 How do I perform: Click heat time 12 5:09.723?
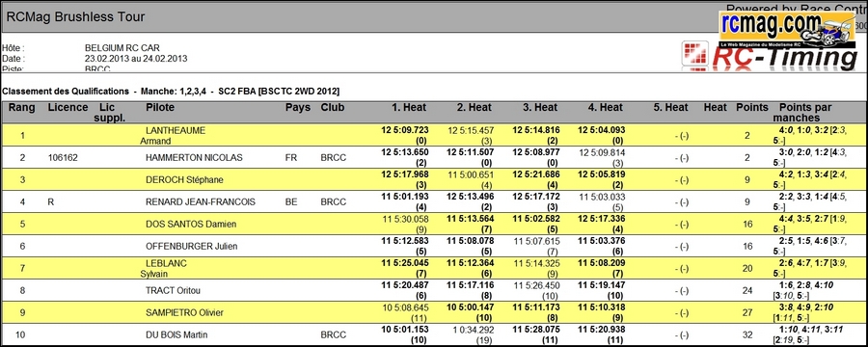point(405,131)
